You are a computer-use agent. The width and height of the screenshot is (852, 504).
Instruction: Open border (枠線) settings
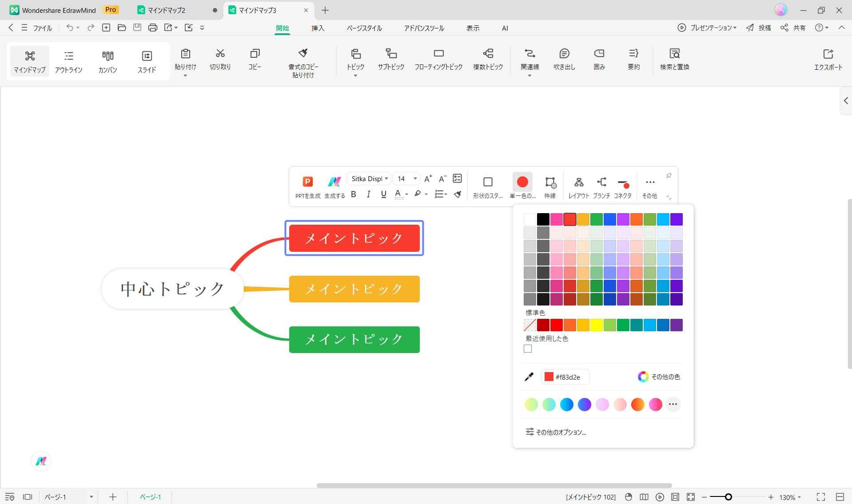(550, 187)
